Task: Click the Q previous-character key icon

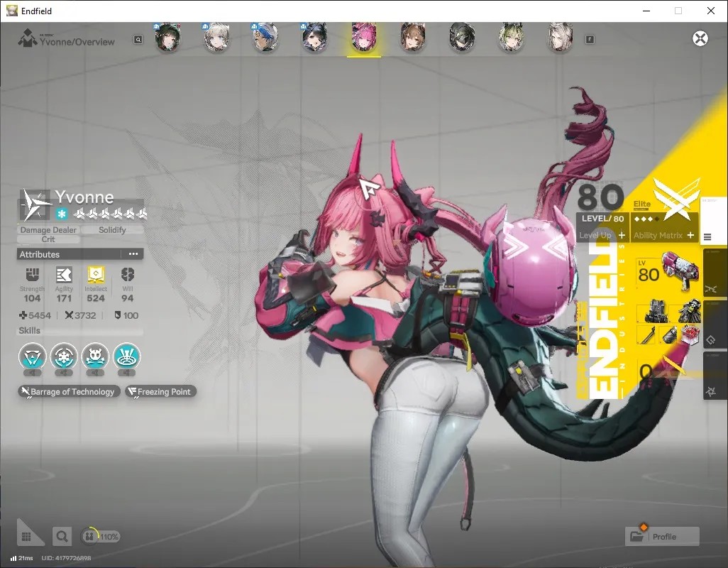Action: point(138,40)
